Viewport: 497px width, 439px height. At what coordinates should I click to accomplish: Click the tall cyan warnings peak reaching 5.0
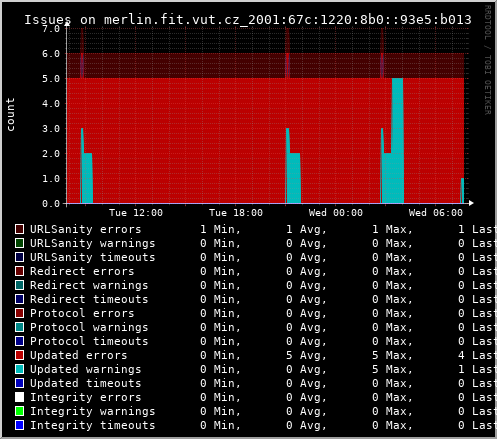pos(397,140)
